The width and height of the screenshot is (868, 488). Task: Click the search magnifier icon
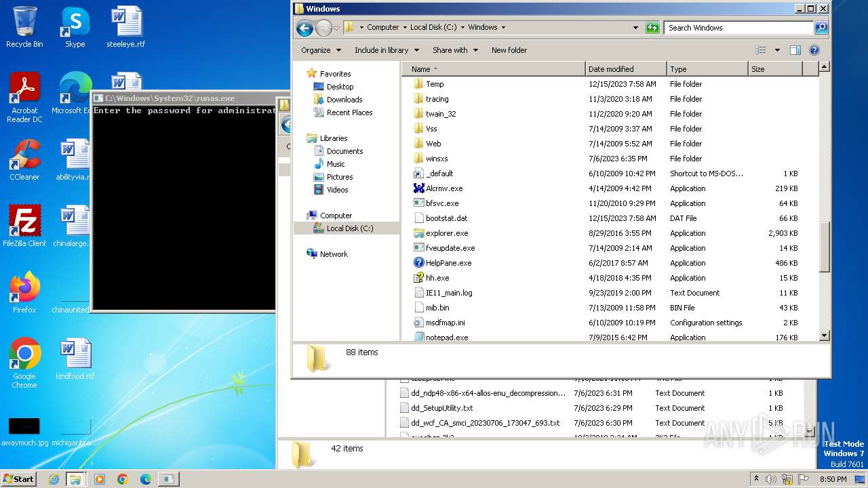pos(821,28)
